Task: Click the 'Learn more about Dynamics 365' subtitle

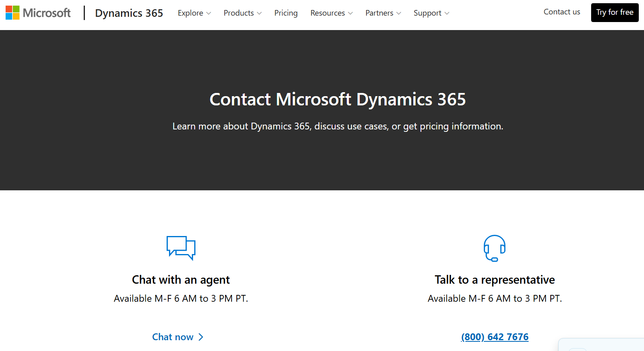Action: click(338, 126)
